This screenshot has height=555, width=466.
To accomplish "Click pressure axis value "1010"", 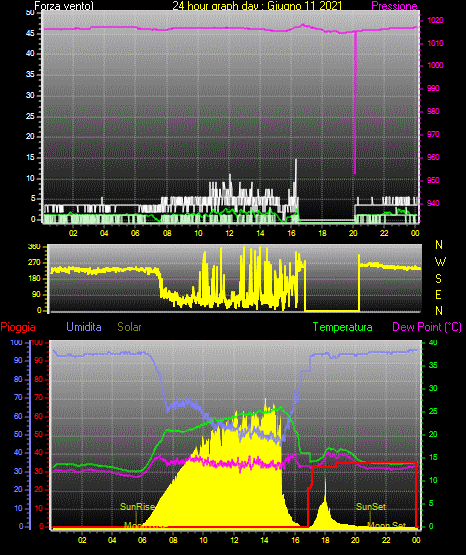I will 435,43.
